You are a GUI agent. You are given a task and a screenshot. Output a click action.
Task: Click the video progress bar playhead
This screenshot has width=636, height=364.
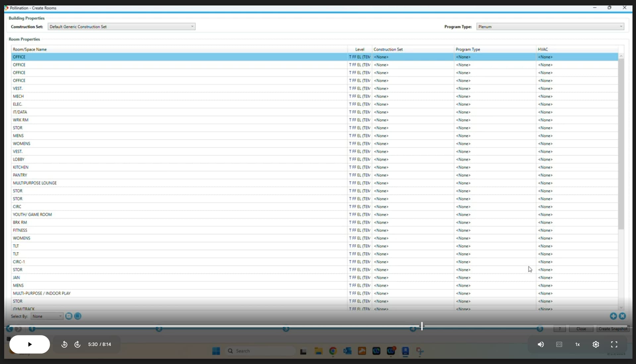tap(422, 326)
